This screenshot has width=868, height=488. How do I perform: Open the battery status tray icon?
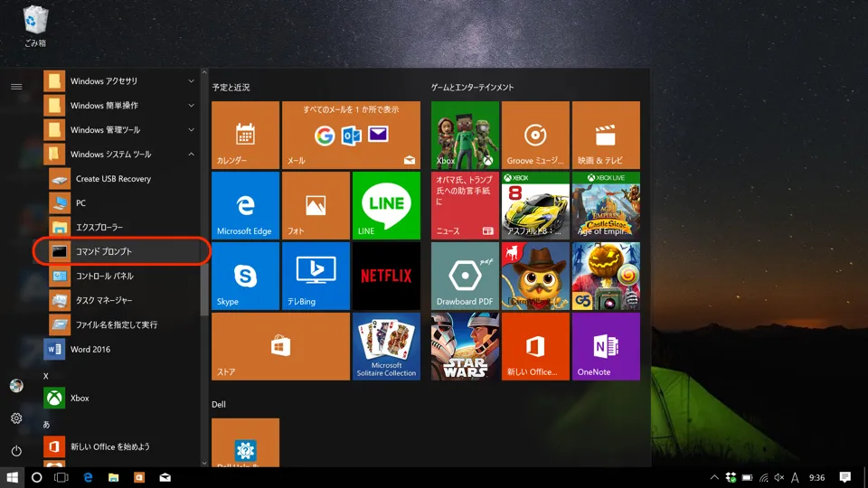748,477
